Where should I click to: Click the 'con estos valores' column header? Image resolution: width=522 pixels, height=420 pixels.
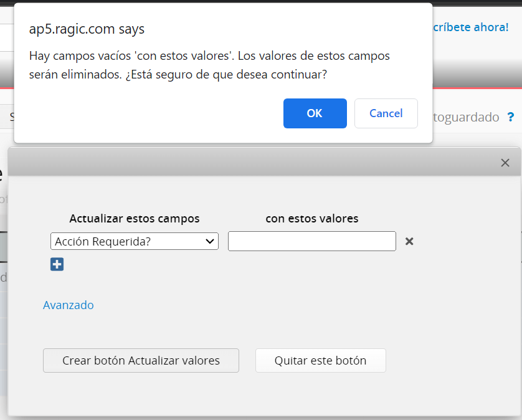(x=311, y=219)
